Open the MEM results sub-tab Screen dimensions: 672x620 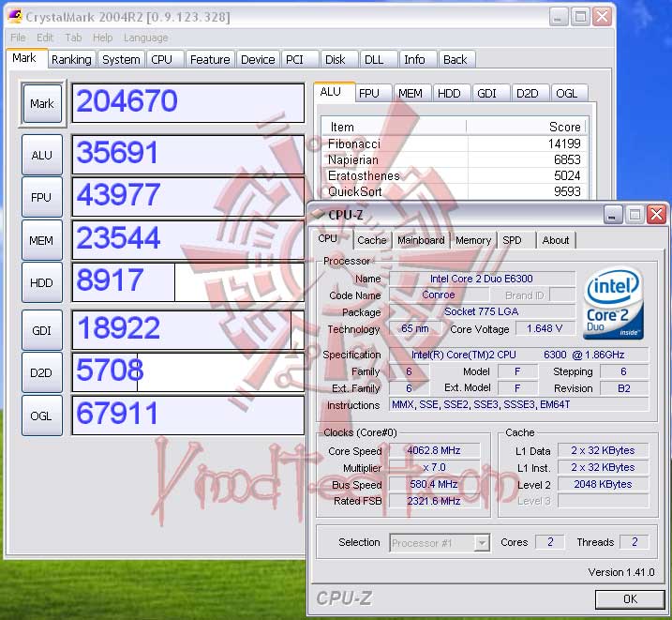pos(411,94)
